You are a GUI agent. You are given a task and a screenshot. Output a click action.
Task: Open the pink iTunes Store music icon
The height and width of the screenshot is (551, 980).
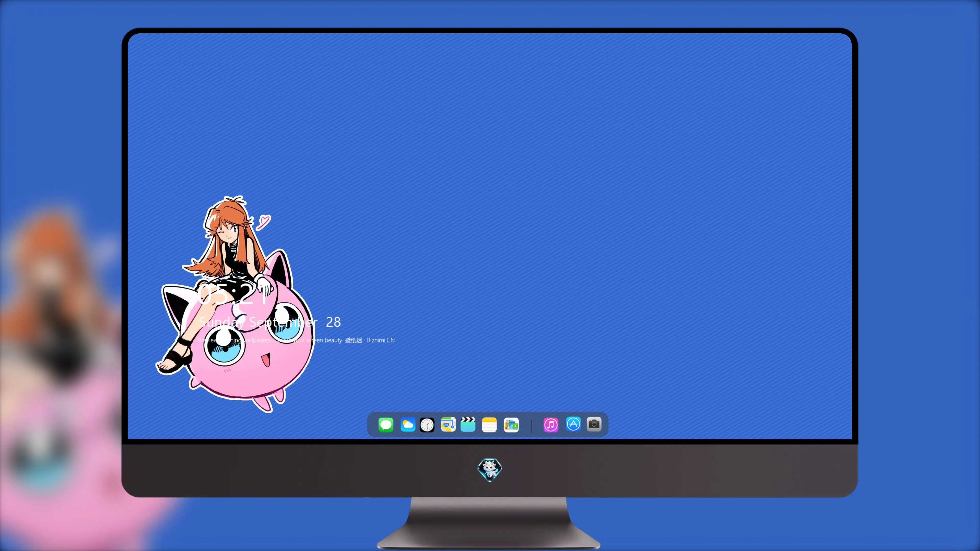[x=551, y=425]
